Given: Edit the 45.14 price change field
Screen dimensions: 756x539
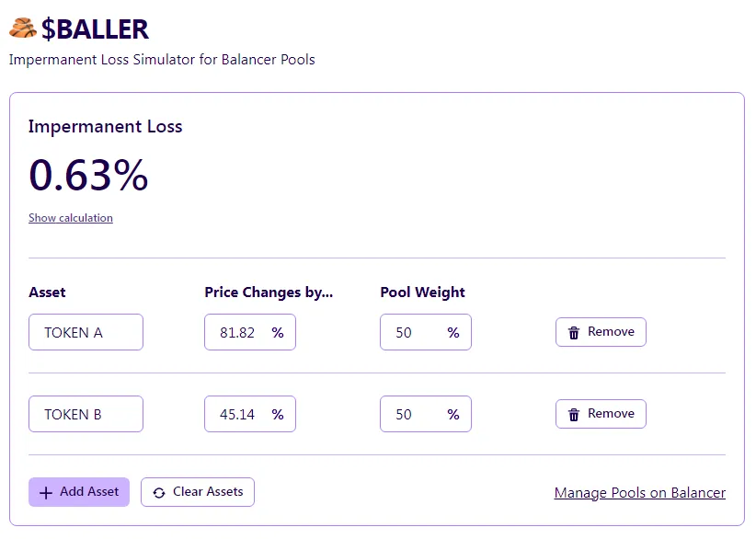Looking at the screenshot, I should 238,414.
